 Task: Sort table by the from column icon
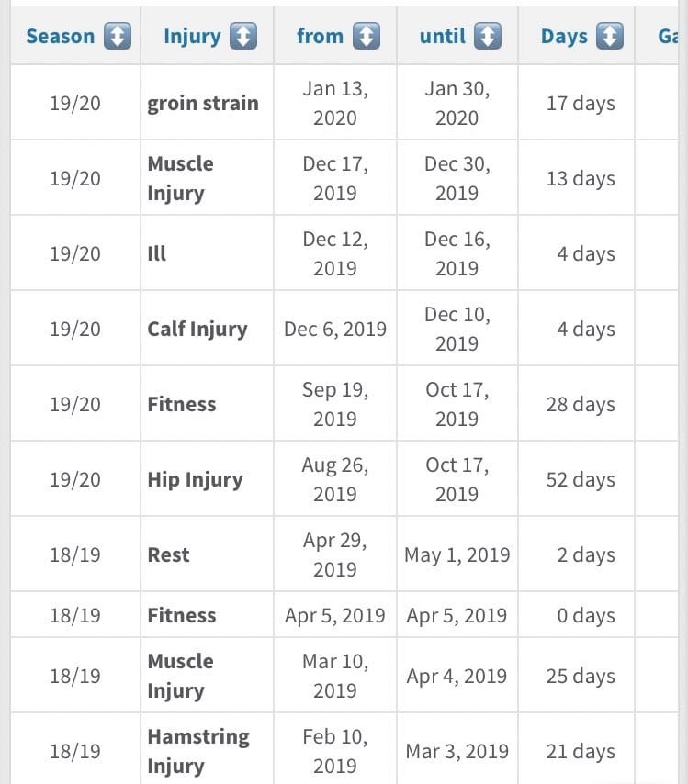coord(365,37)
